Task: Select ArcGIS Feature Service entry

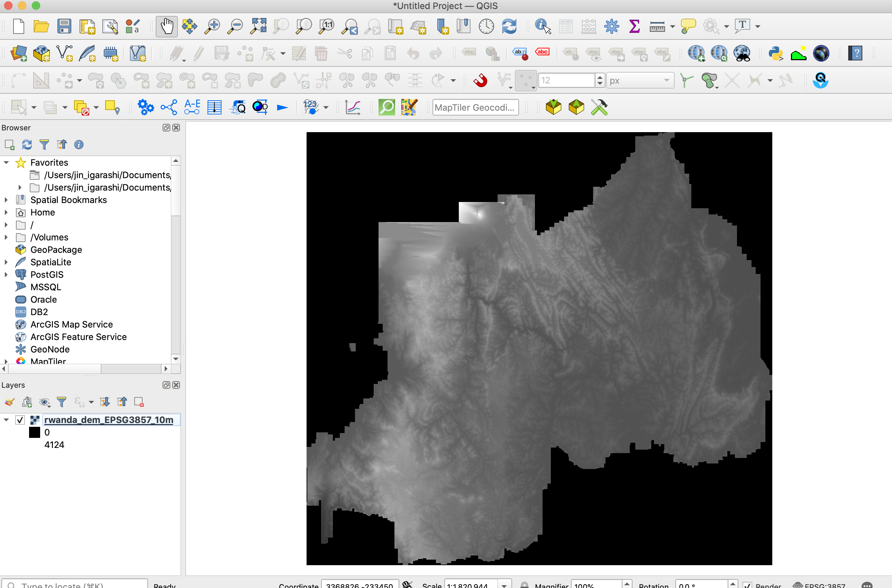Action: tap(79, 337)
